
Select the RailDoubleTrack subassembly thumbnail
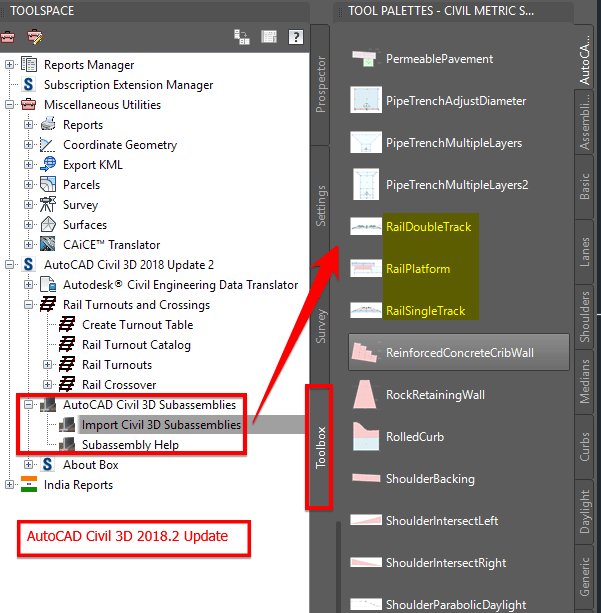(x=366, y=226)
